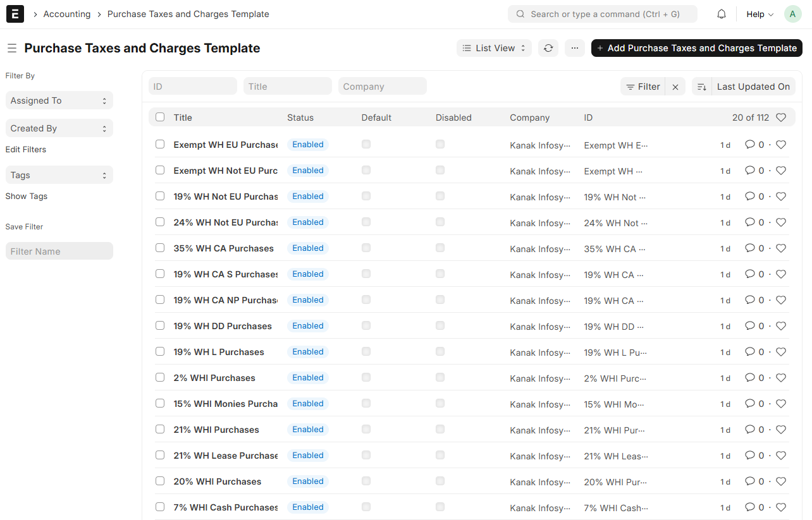Open the 21% WH Lease Purchases record
The image size is (812, 520).
pos(226,456)
